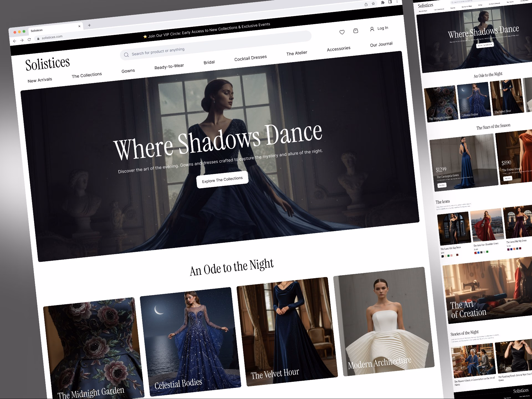
Task: Open the browser extensions puzzle icon
Action: (383, 2)
